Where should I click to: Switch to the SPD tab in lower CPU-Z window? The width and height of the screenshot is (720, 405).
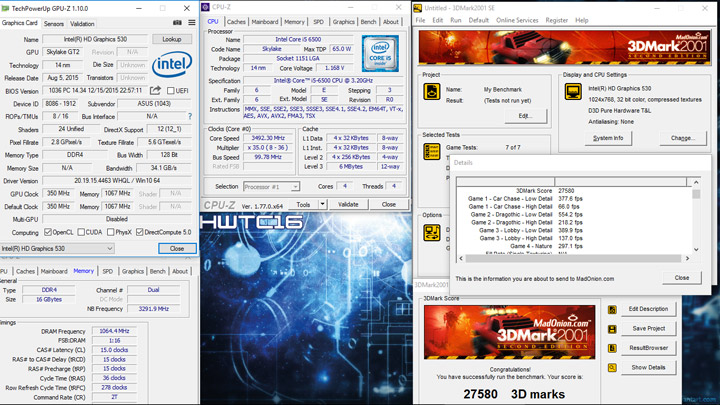tap(108, 271)
